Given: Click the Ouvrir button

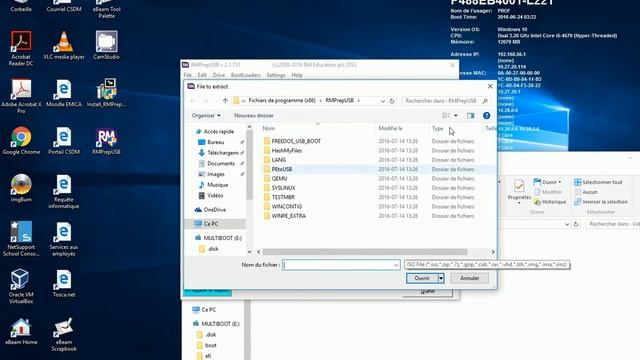Looking at the screenshot, I should (x=422, y=278).
